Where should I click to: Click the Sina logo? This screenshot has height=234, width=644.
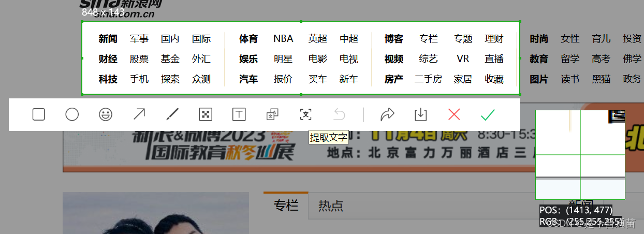click(120, 8)
